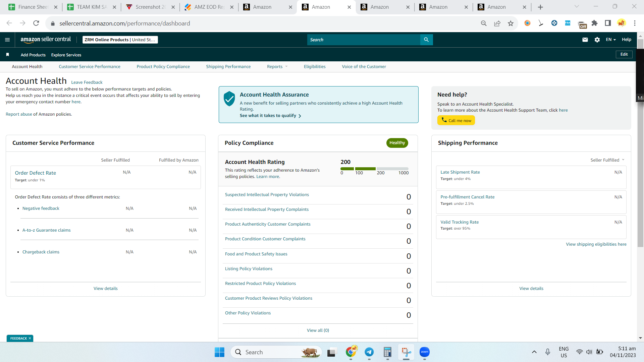644x362 pixels.
Task: Open the messages envelope icon
Action: [585, 40]
